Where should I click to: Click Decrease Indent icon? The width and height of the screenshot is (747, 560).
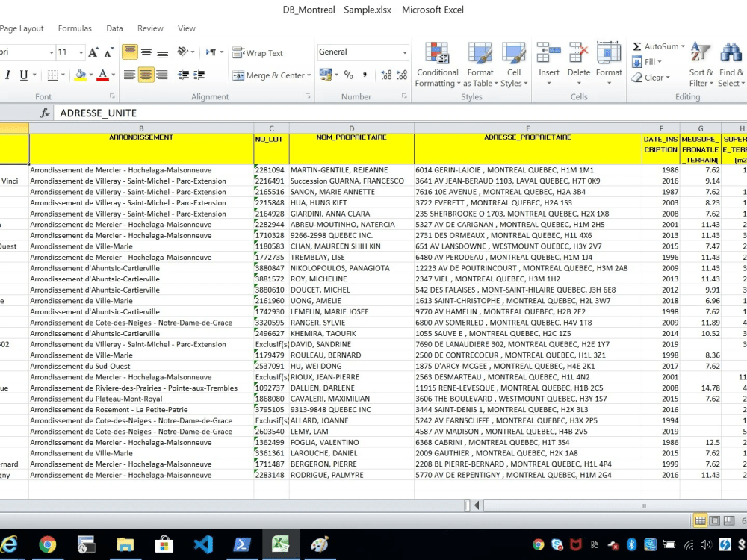pyautogui.click(x=184, y=75)
